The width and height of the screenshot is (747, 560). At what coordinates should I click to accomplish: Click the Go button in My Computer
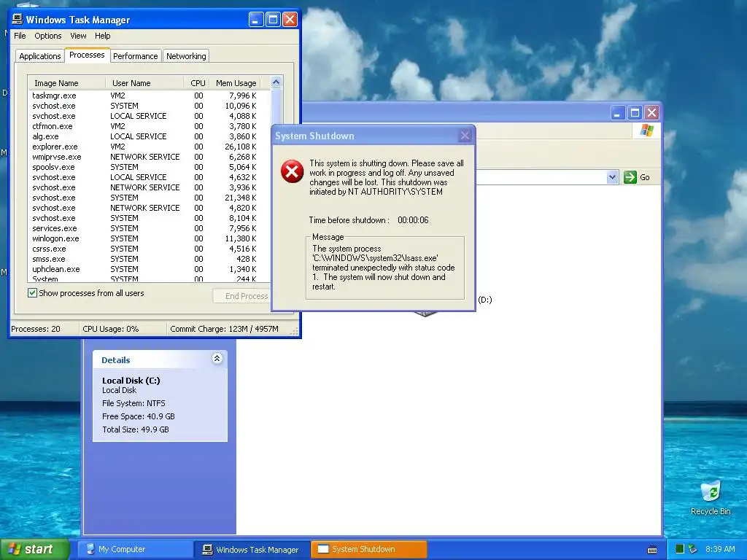[637, 177]
